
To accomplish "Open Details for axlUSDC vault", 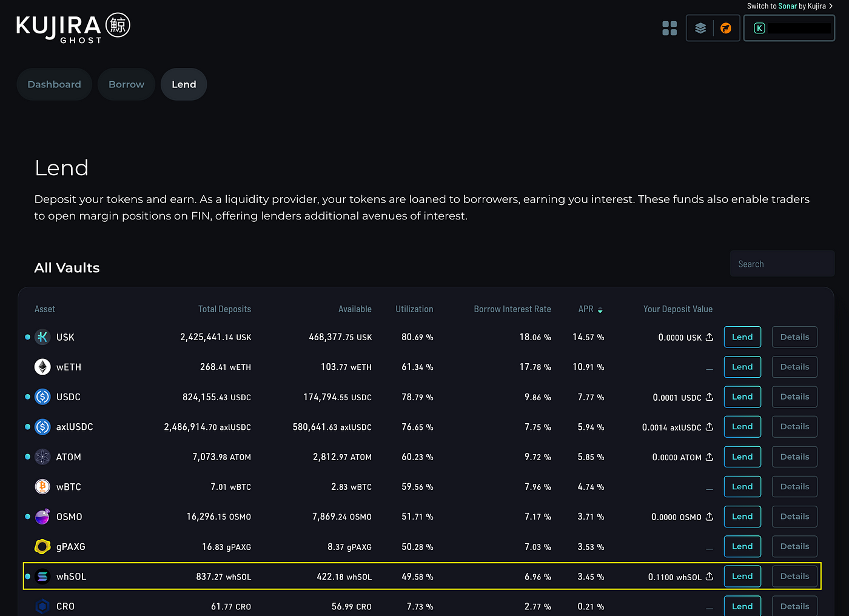I will 794,427.
